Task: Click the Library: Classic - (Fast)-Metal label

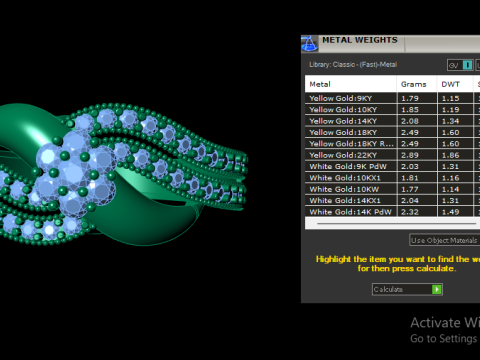Action: tap(353, 65)
